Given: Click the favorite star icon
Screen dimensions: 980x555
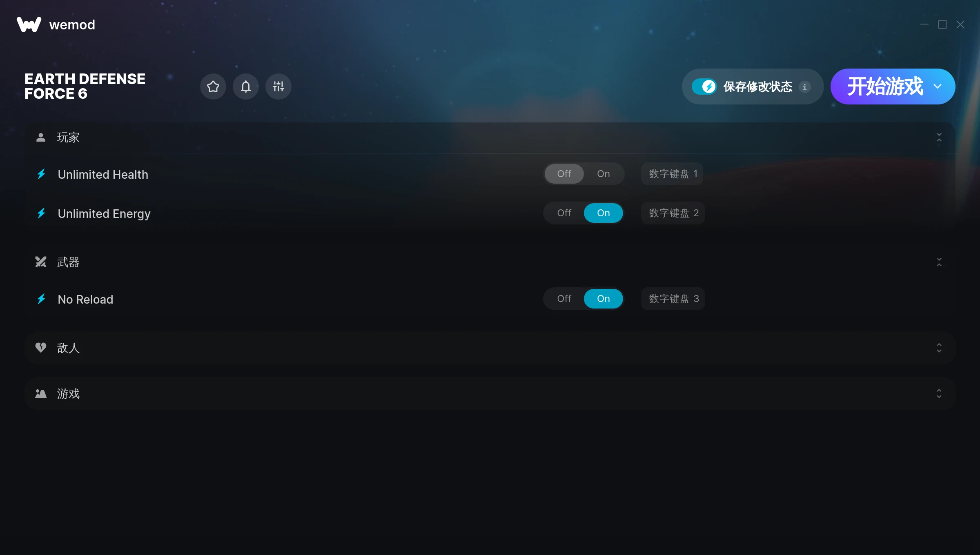Looking at the screenshot, I should [213, 87].
